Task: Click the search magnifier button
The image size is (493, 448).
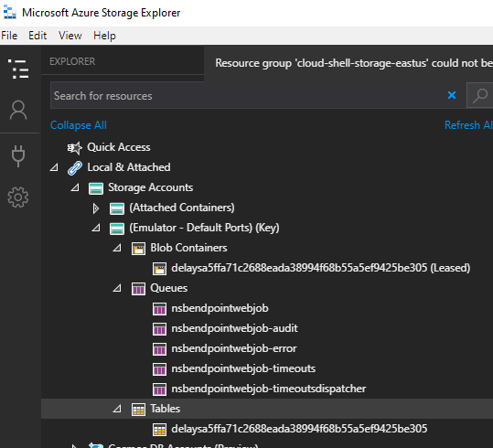Action: [x=480, y=95]
